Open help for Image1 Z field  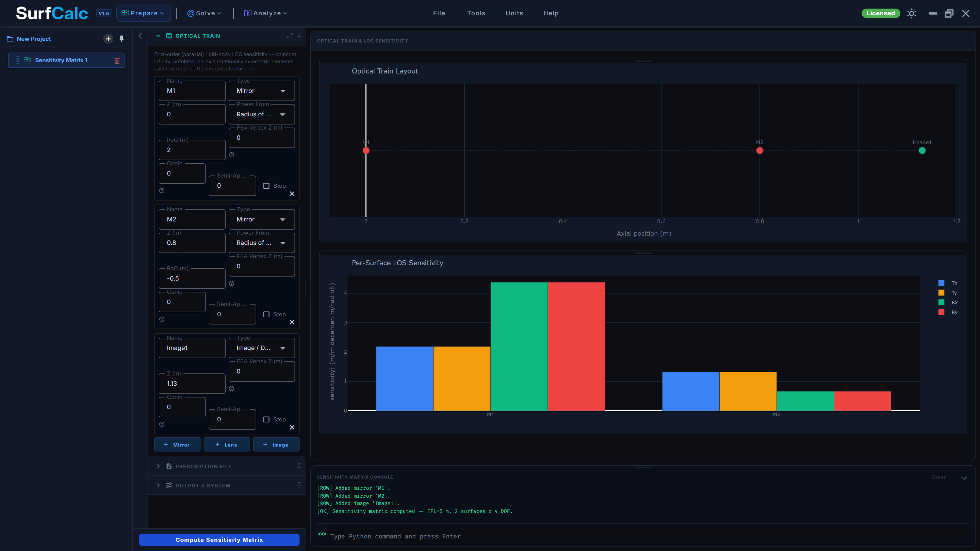[x=232, y=388]
